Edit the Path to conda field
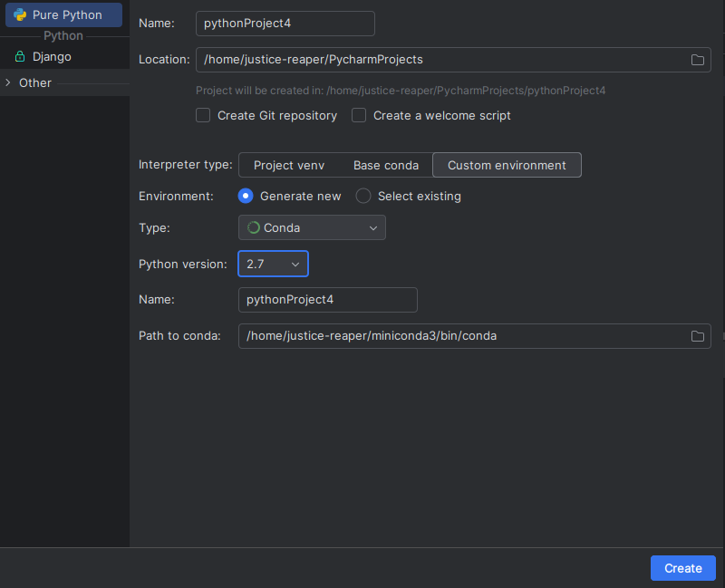This screenshot has height=588, width=725. pos(474,336)
